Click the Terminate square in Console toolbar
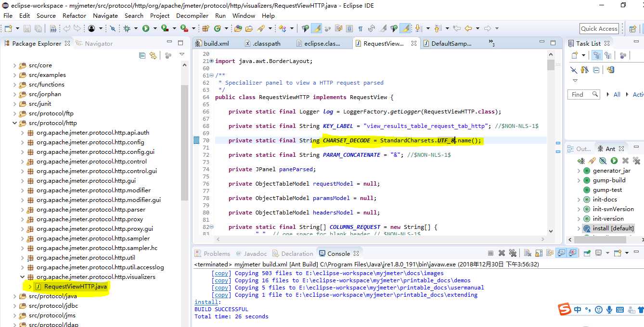This screenshot has width=644, height=327. (490, 253)
